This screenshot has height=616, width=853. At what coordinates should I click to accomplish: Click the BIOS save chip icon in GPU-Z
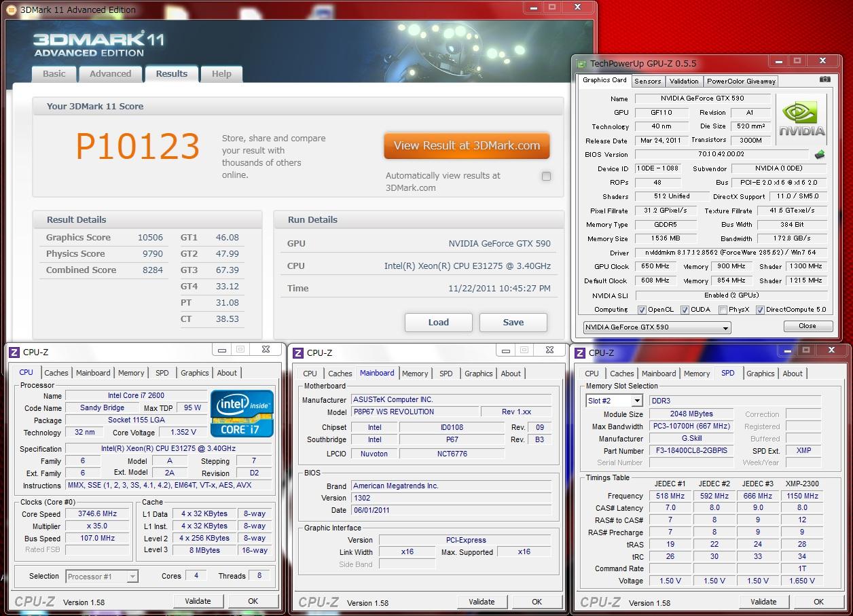click(820, 154)
